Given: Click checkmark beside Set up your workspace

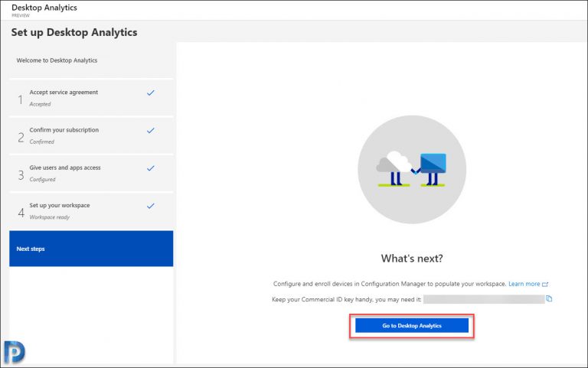Looking at the screenshot, I should coord(150,206).
